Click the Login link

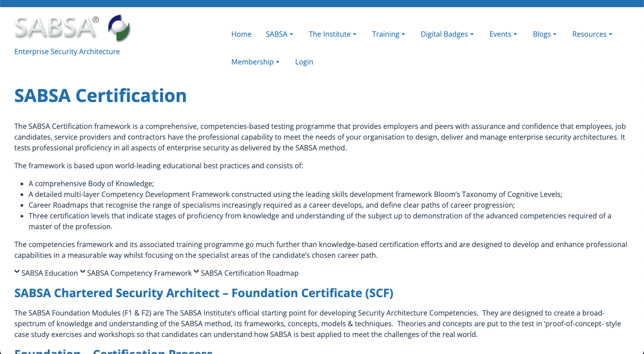[304, 62]
